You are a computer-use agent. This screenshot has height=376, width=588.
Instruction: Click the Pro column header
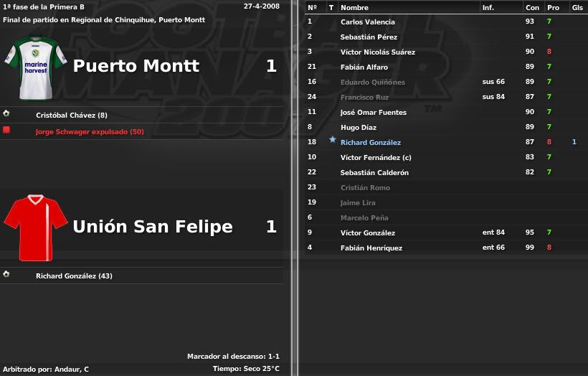click(x=553, y=7)
